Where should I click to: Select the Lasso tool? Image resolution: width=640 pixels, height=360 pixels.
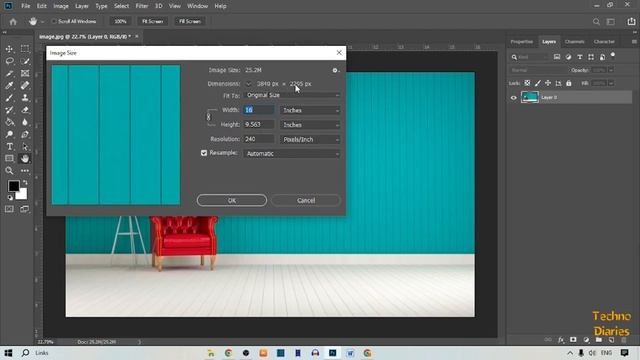coord(9,61)
